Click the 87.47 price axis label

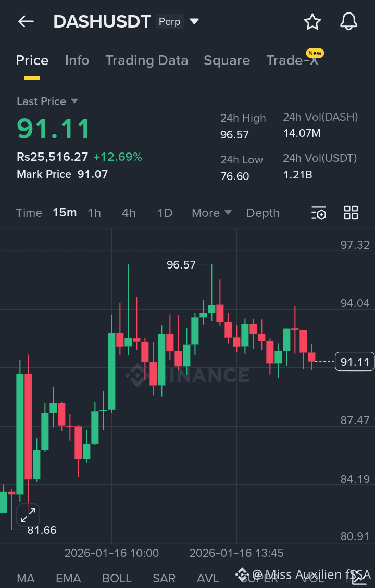(x=355, y=420)
